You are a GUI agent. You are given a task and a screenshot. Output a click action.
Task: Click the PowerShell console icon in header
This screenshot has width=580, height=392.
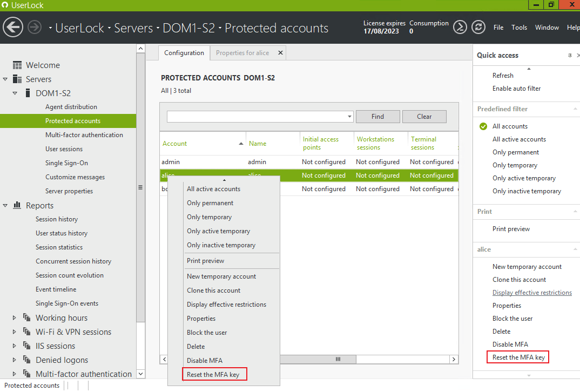(460, 28)
